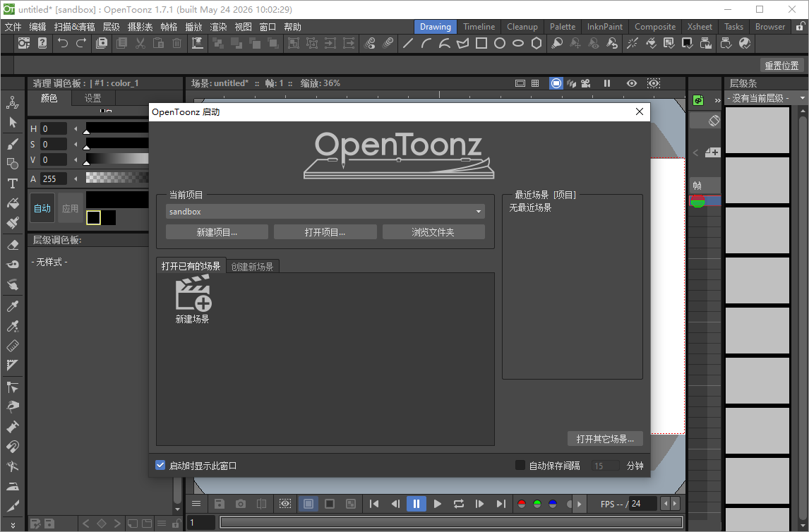Click the 重置位置 button
Screen dimensions: 809x532
781,66
